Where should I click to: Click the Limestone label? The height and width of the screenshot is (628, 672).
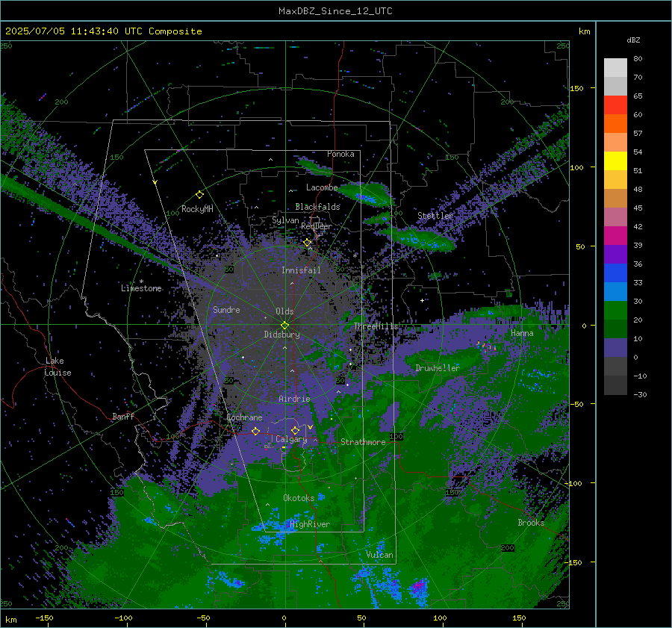click(x=141, y=288)
